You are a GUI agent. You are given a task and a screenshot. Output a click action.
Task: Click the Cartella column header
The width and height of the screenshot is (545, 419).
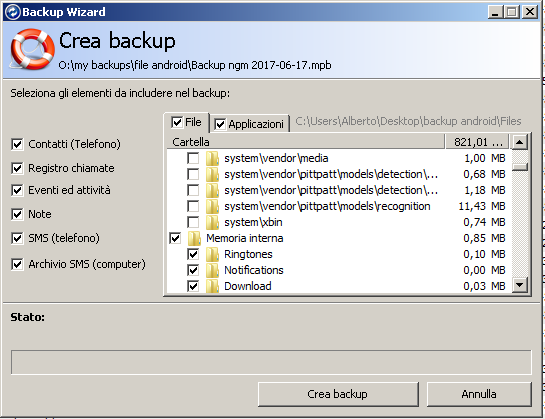tap(306, 142)
